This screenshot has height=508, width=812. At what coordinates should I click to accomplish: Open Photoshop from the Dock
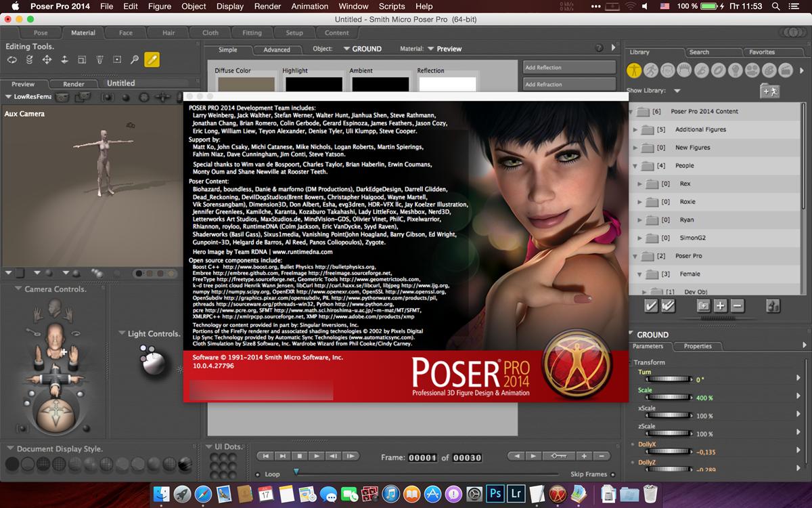(495, 494)
